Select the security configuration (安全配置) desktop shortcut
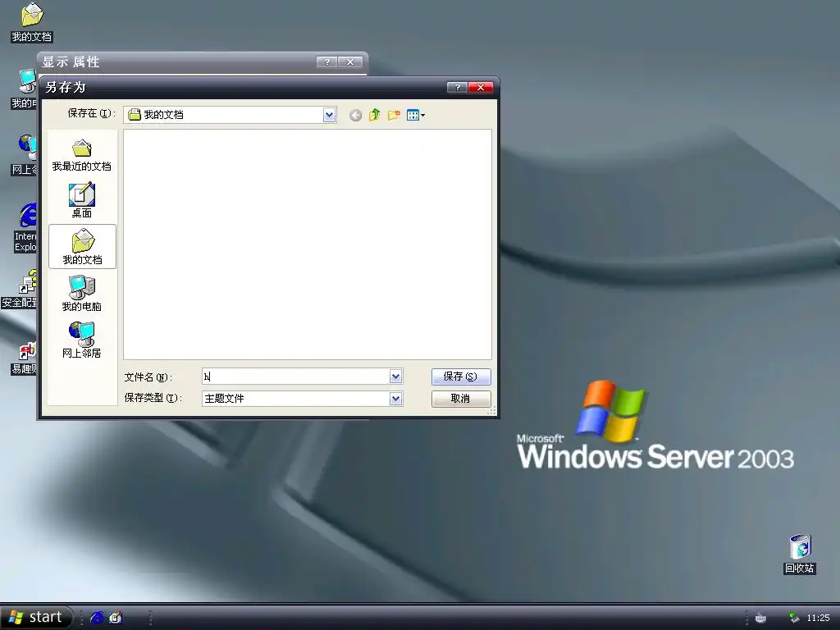 [x=20, y=290]
